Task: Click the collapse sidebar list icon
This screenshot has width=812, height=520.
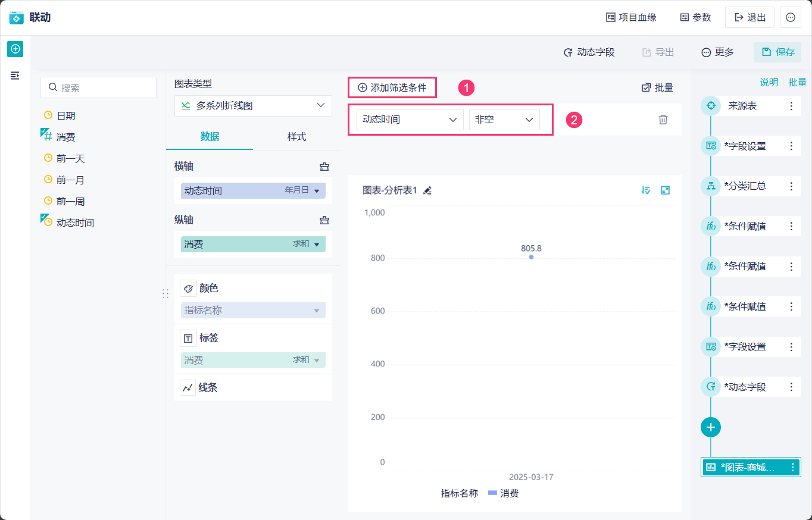Action: 15,76
